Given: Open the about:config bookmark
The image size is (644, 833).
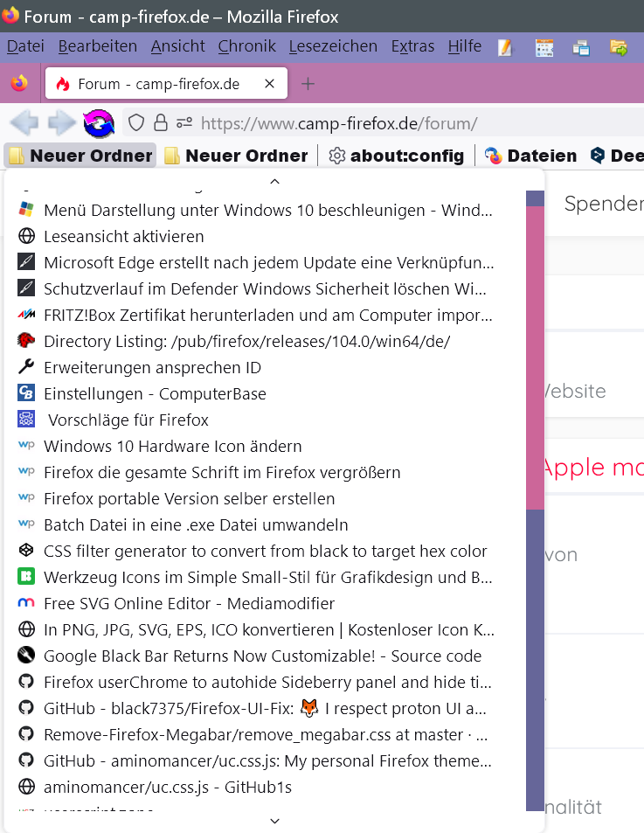Looking at the screenshot, I should pyautogui.click(x=396, y=156).
